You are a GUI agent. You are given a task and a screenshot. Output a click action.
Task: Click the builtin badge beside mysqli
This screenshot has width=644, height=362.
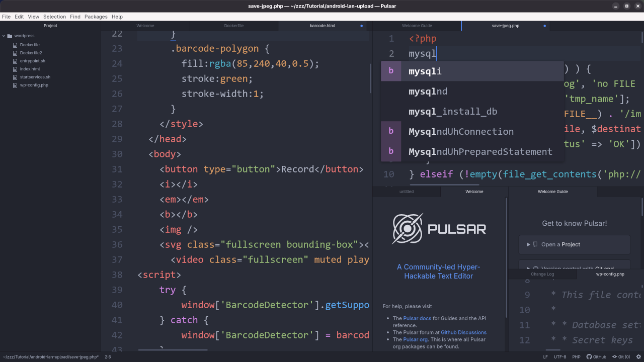(391, 71)
